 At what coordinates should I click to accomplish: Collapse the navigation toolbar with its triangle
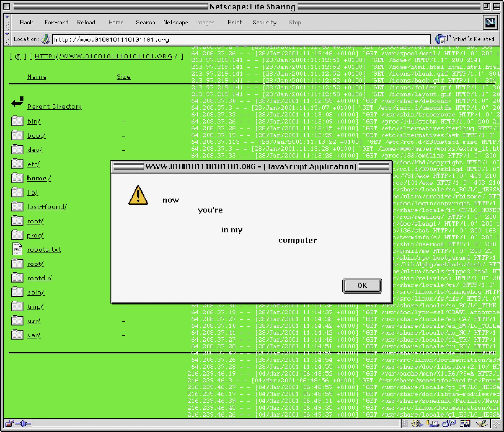click(x=7, y=17)
